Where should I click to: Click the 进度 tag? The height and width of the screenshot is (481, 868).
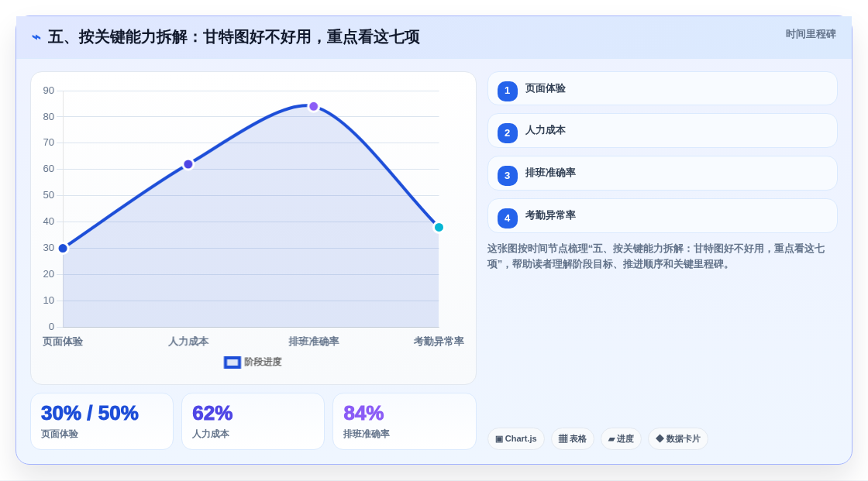point(621,439)
